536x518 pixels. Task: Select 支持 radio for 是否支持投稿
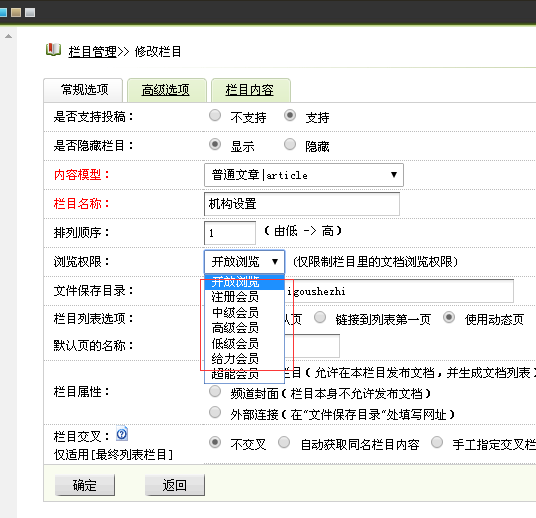(290, 115)
